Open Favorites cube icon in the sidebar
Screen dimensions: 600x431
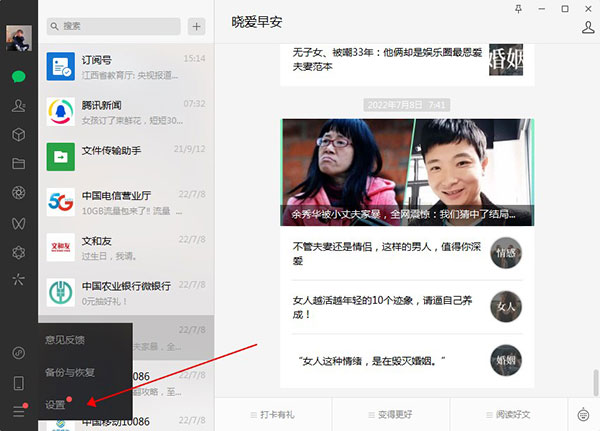[x=18, y=134]
